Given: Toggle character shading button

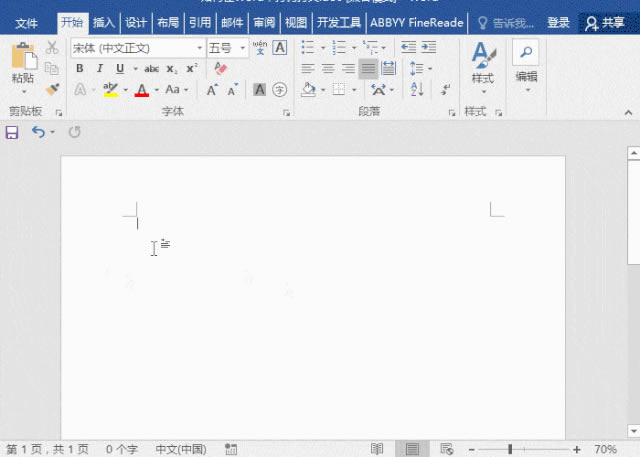Looking at the screenshot, I should click(260, 89).
